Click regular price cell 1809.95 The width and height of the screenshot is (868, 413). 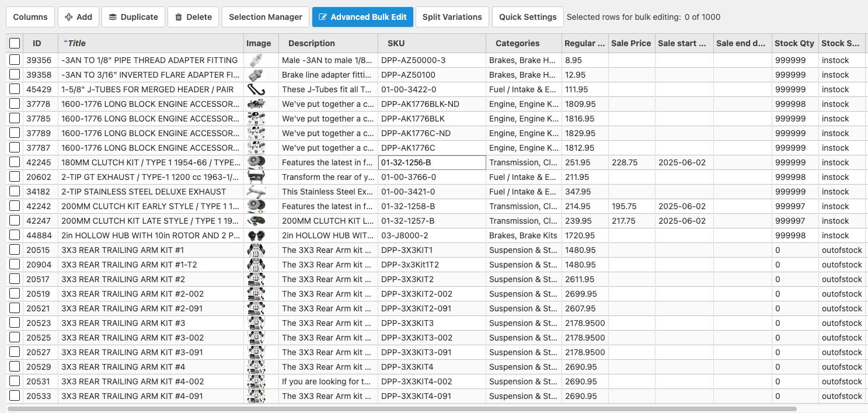click(x=585, y=104)
